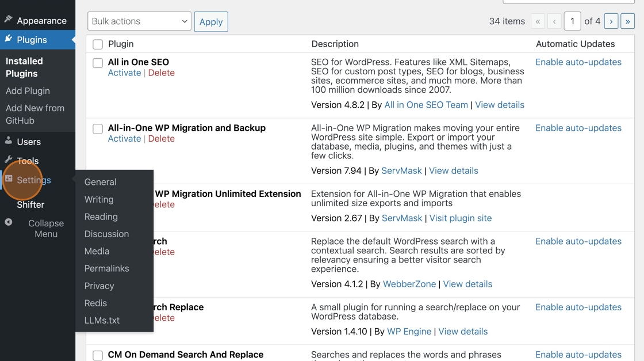
Task: Click the Collapse Menu arrow icon
Action: (x=8, y=222)
